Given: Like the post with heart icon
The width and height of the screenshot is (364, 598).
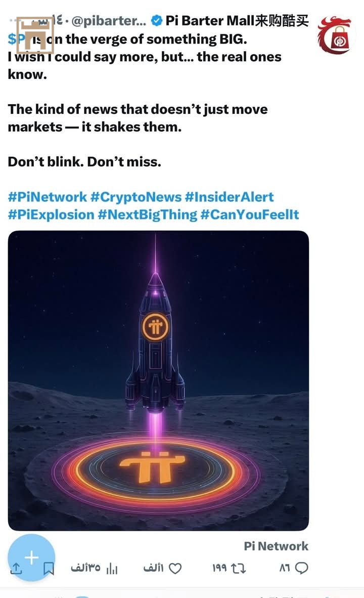Looking at the screenshot, I should (175, 568).
